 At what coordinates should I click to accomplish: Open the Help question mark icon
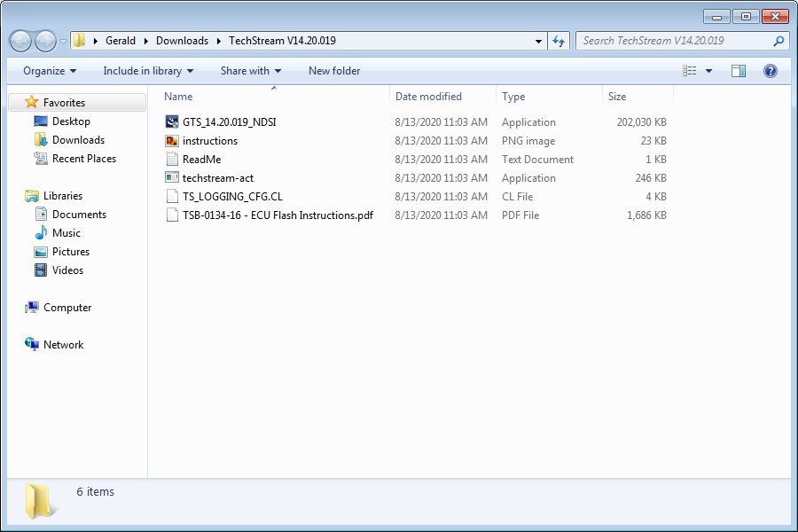click(771, 71)
